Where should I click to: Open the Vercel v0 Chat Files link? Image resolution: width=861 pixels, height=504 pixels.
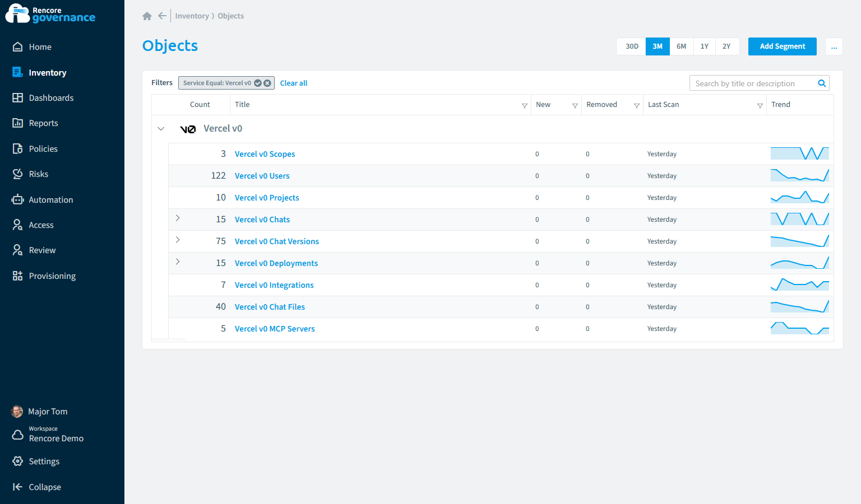coord(270,307)
